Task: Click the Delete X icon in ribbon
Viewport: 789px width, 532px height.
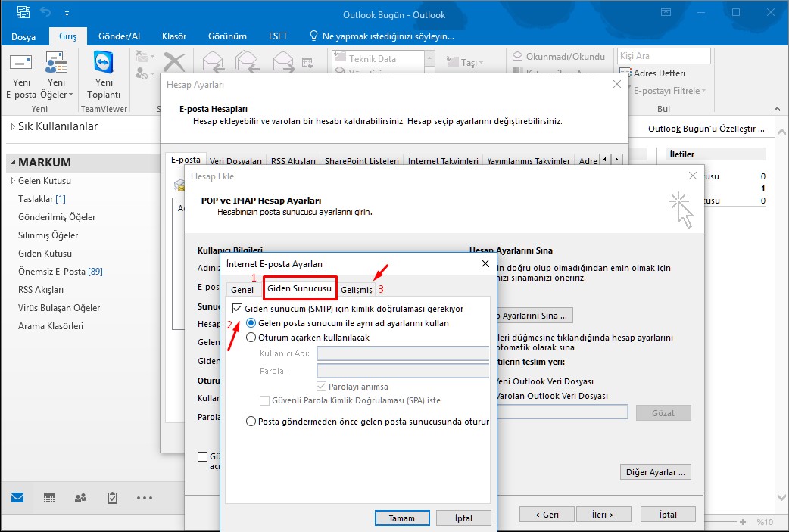Action: click(x=174, y=62)
